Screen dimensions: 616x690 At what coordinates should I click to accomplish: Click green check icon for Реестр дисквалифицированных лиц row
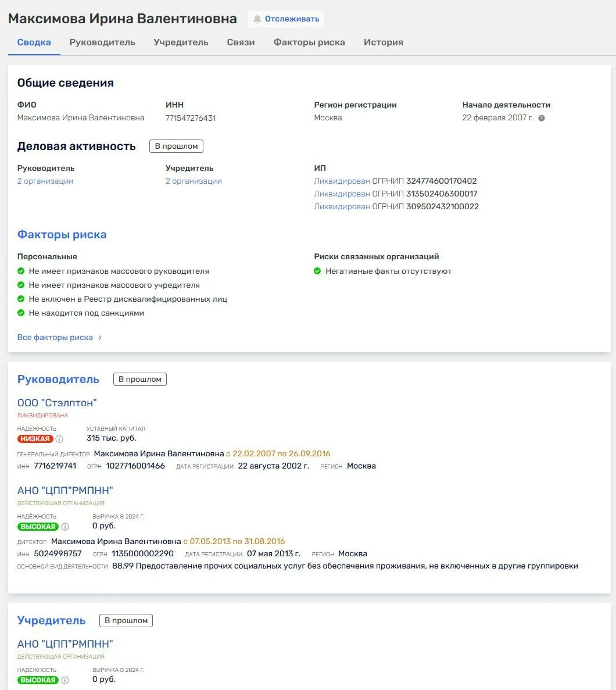(21, 299)
